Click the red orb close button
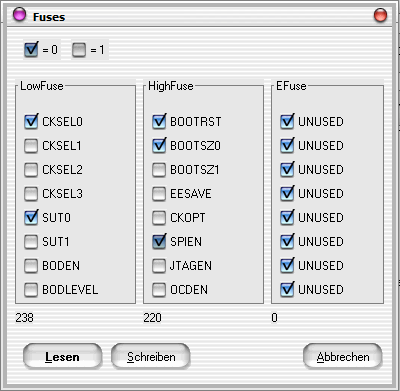 (380, 15)
